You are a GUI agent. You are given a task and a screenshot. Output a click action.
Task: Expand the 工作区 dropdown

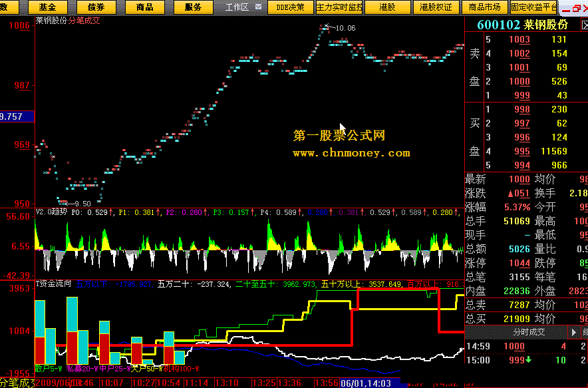click(x=258, y=7)
